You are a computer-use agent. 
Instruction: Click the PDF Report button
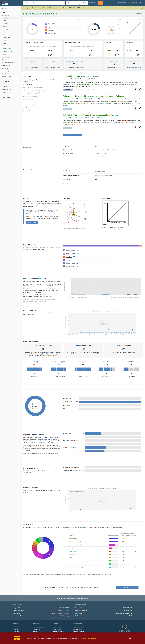click(127, 587)
